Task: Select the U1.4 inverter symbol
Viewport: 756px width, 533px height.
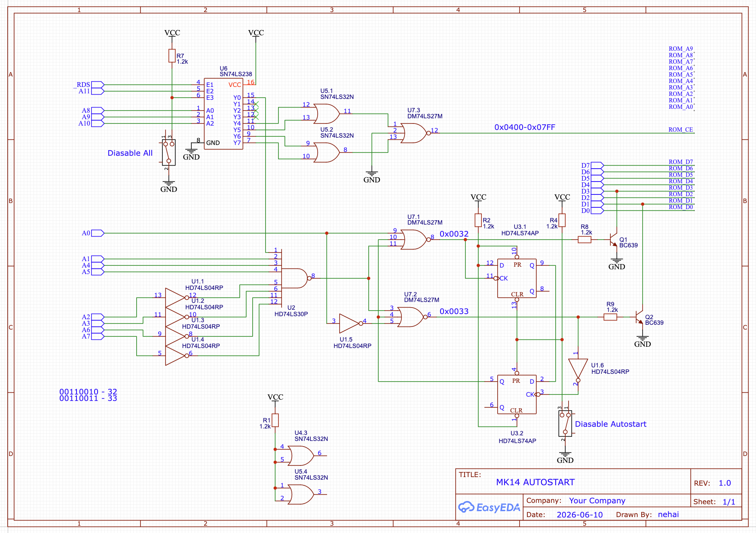Action: pos(177,356)
